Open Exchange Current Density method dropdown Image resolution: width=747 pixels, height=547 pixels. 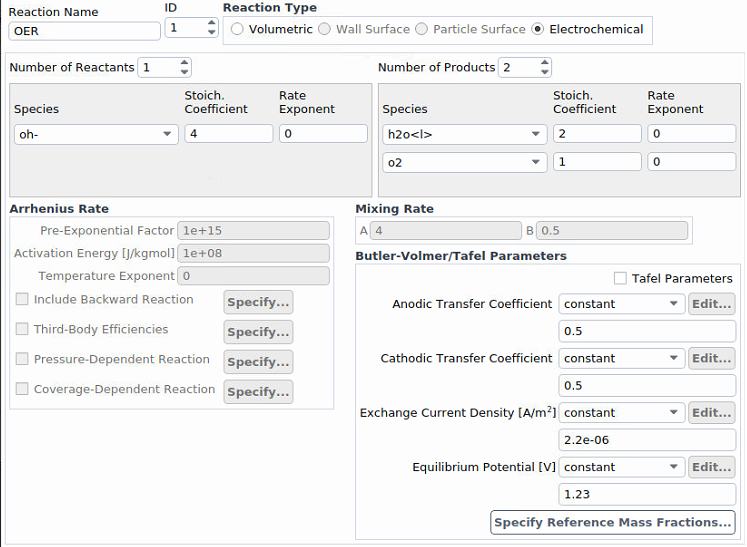[622, 413]
